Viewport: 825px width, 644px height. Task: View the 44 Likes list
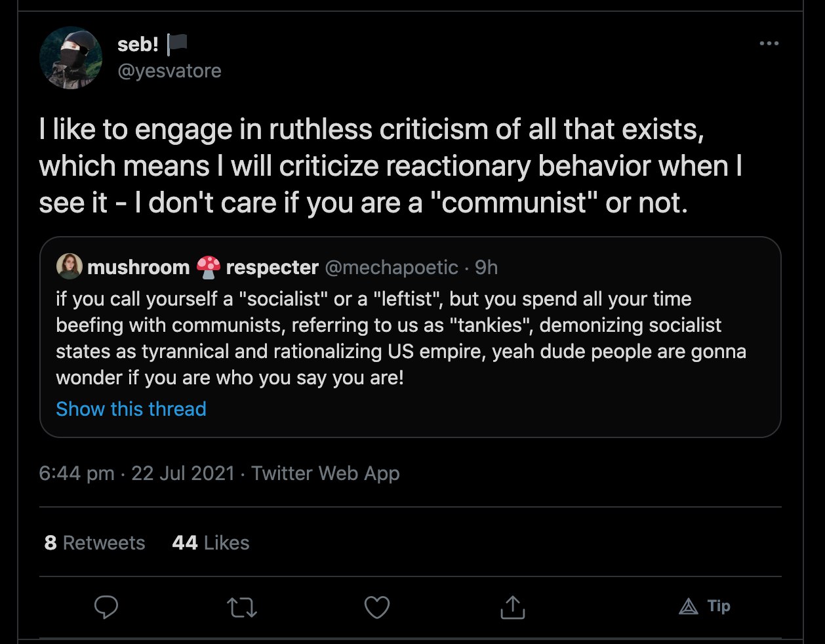point(211,542)
